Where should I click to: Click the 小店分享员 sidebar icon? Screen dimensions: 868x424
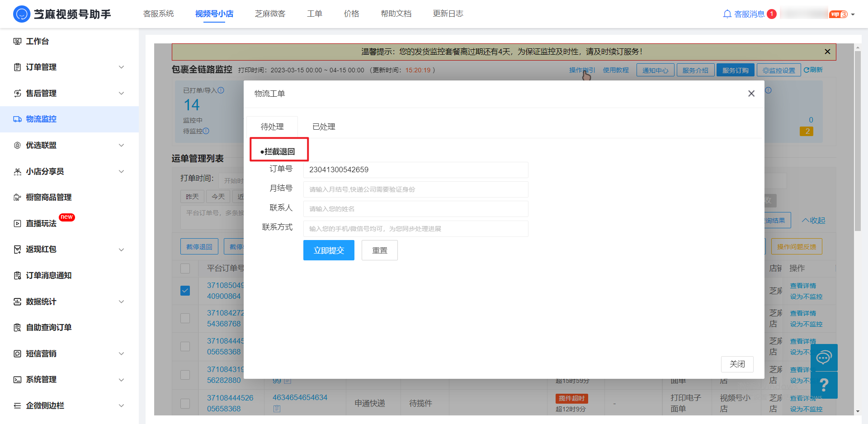pyautogui.click(x=17, y=171)
